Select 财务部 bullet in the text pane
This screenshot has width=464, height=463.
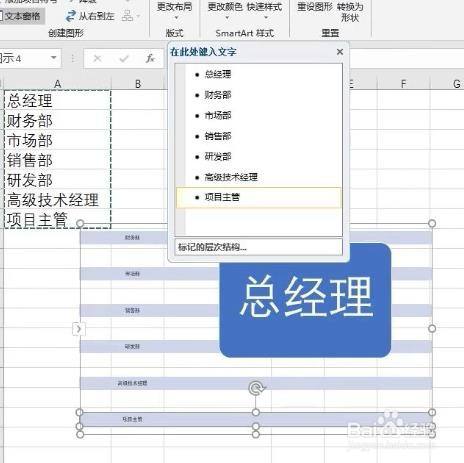[x=218, y=95]
